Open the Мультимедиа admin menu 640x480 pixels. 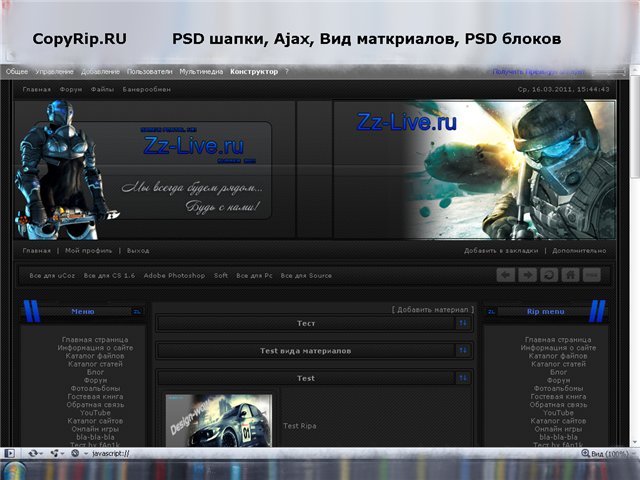tap(201, 71)
